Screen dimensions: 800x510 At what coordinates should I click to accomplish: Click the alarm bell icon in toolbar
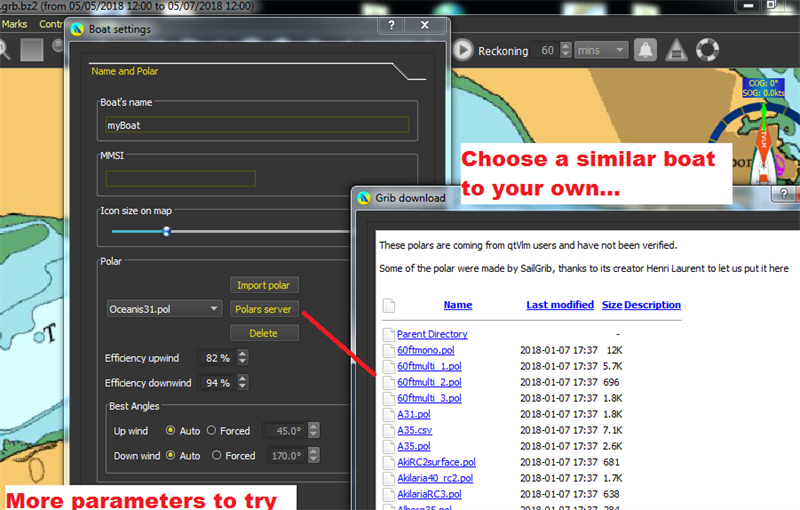(645, 50)
